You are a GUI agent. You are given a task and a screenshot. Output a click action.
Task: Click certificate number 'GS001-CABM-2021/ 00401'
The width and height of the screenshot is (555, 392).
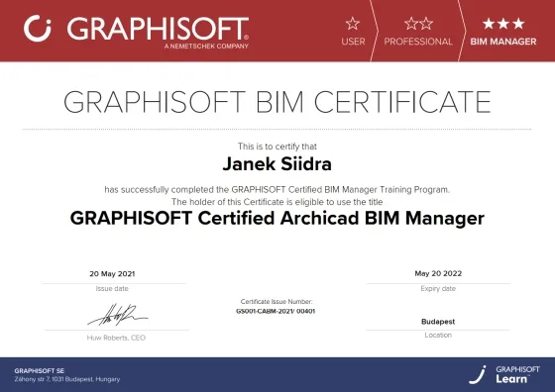(276, 311)
